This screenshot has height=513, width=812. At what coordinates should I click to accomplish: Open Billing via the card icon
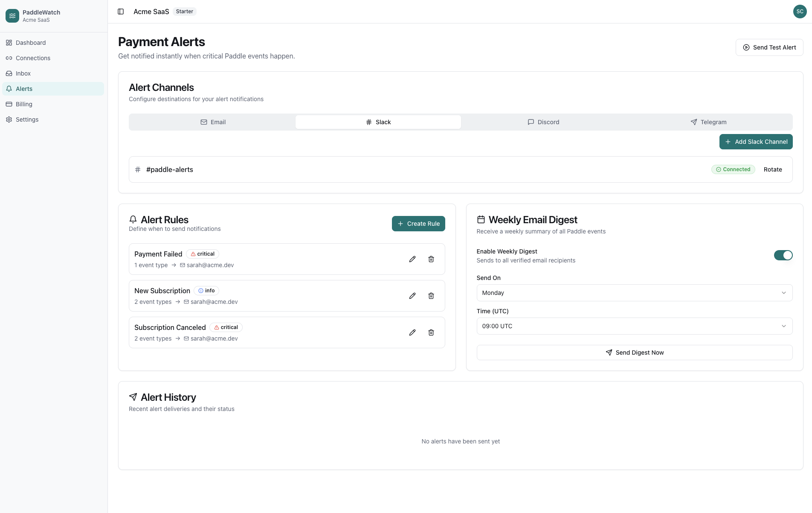9,104
